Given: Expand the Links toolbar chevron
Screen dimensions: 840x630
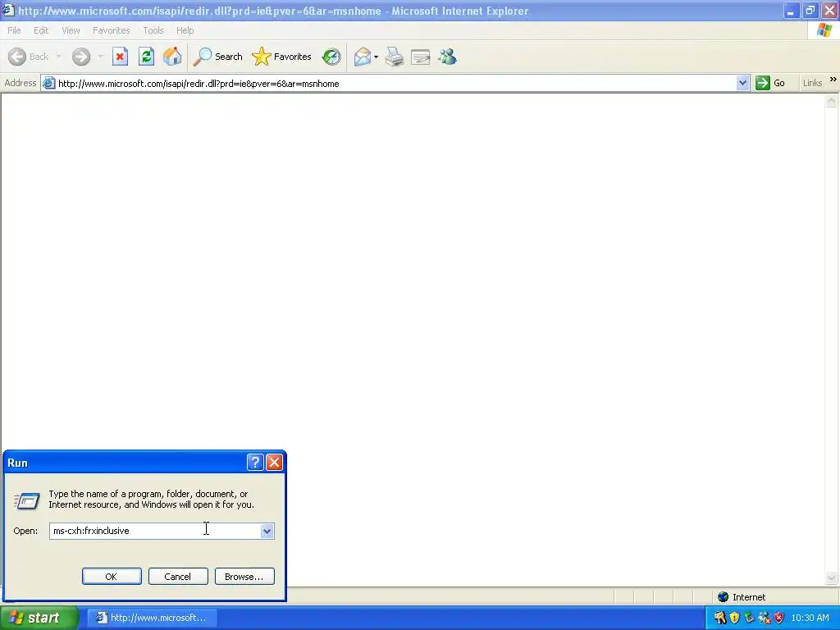Looking at the screenshot, I should (833, 80).
